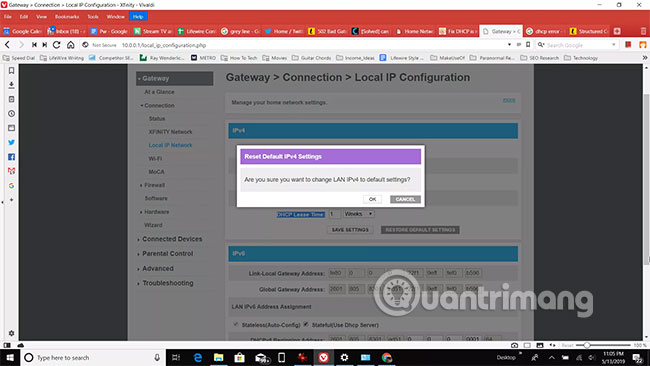The image size is (650, 366).
Task: Click CANCEL in the reset dialog
Action: [x=405, y=199]
